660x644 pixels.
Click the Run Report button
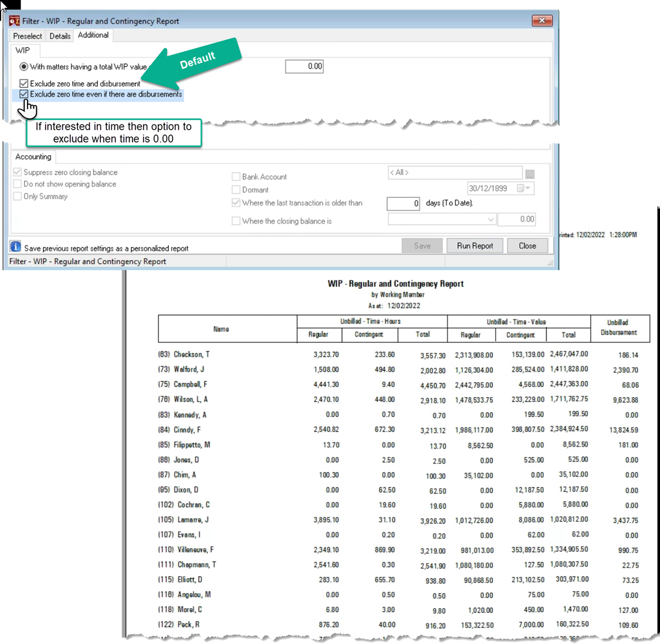click(x=475, y=246)
